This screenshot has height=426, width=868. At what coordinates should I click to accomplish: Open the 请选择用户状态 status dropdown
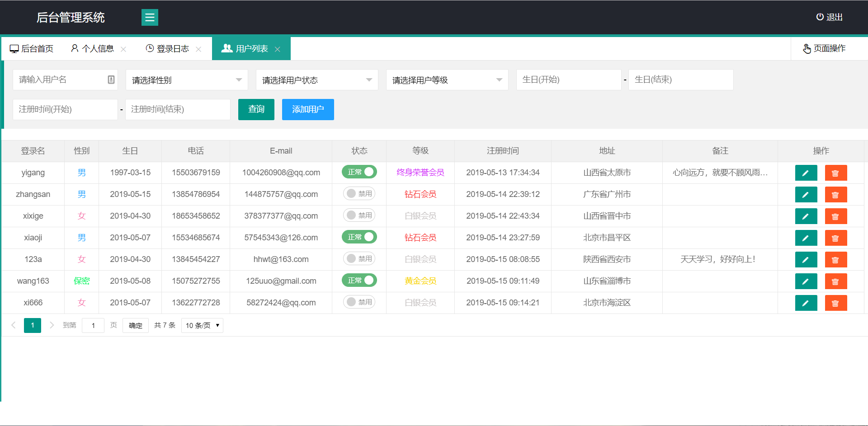(x=317, y=80)
